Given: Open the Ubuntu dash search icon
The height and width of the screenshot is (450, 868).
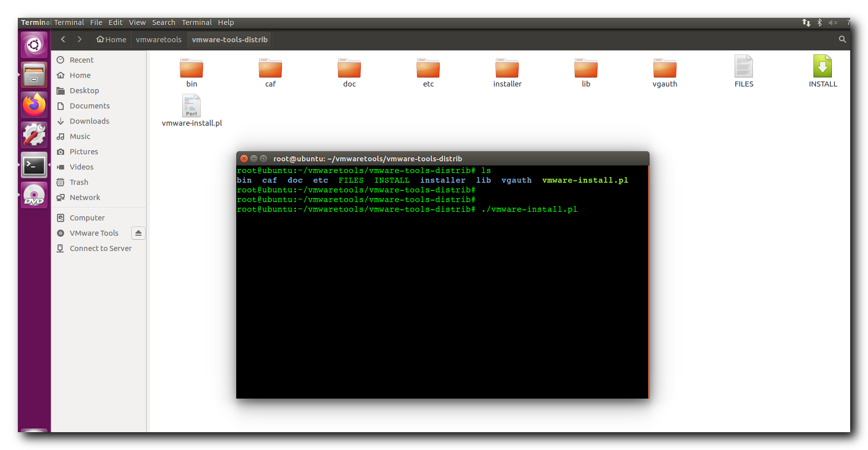Looking at the screenshot, I should tap(34, 45).
